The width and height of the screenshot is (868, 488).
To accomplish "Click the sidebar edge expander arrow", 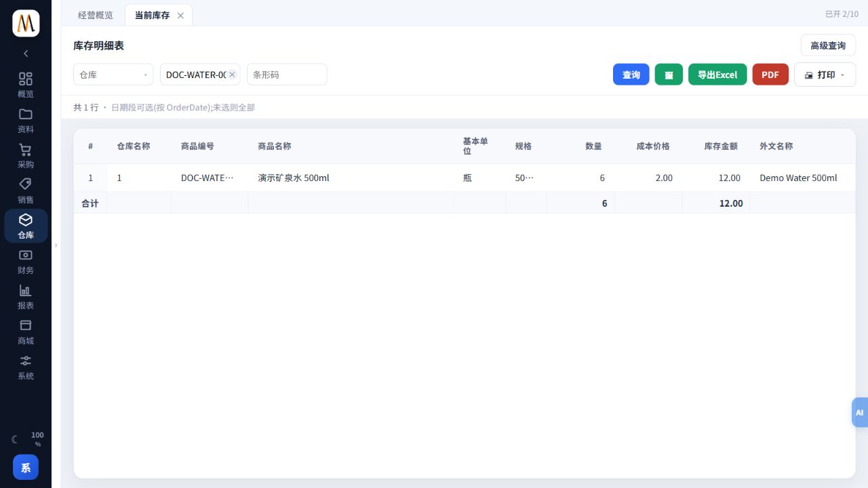I will point(56,245).
